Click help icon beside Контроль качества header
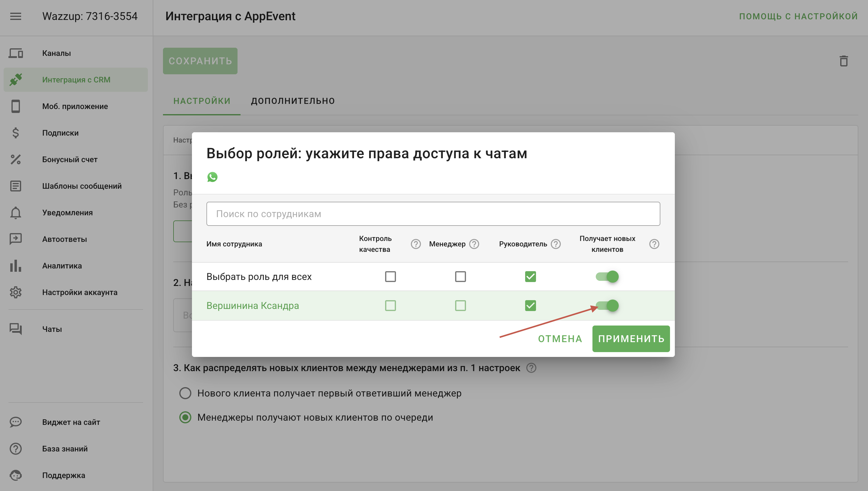The image size is (868, 491). coord(416,244)
